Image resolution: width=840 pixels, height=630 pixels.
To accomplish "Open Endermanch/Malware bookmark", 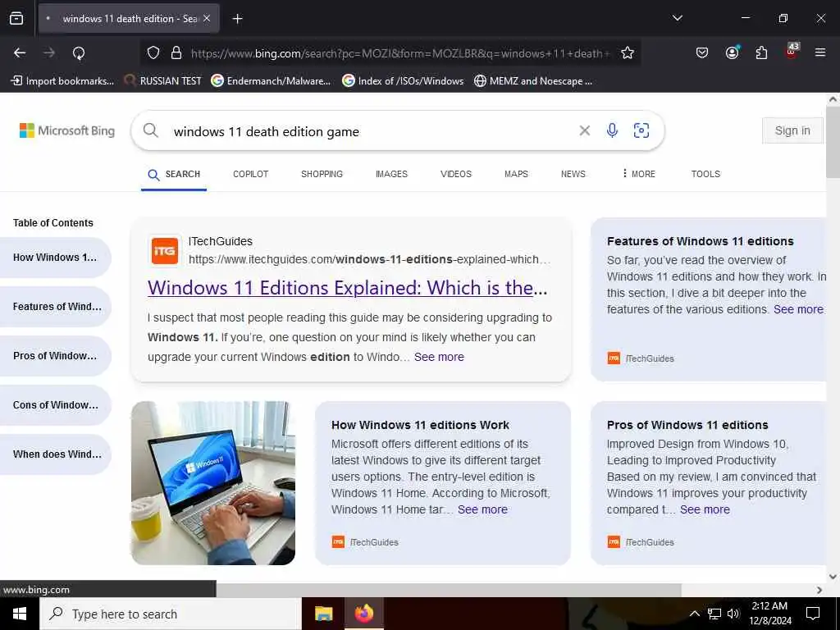I will (271, 81).
